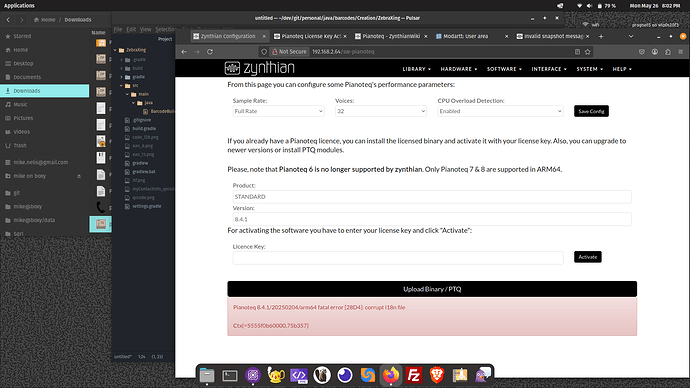Image resolution: width=690 pixels, height=388 pixels.
Task: Click the browser back arrow
Action: [184, 52]
